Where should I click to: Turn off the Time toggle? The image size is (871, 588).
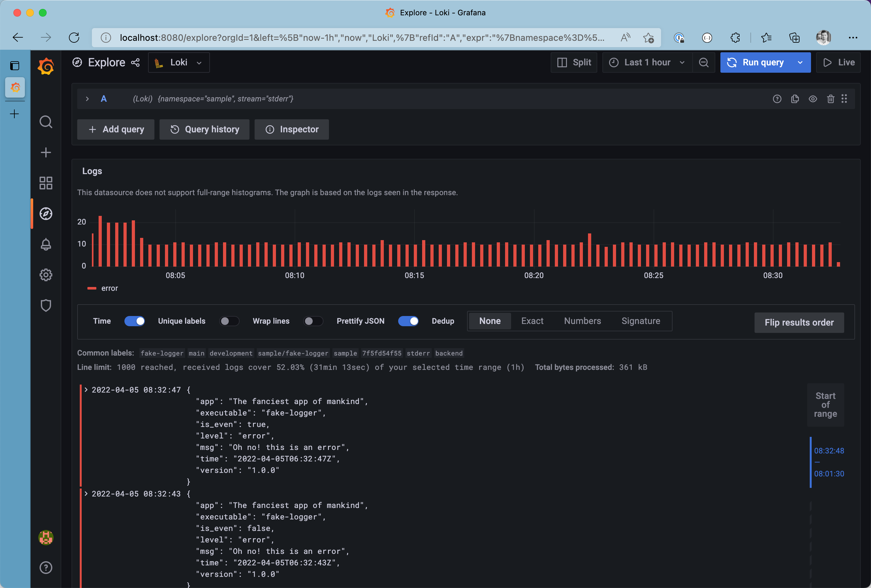[135, 321]
